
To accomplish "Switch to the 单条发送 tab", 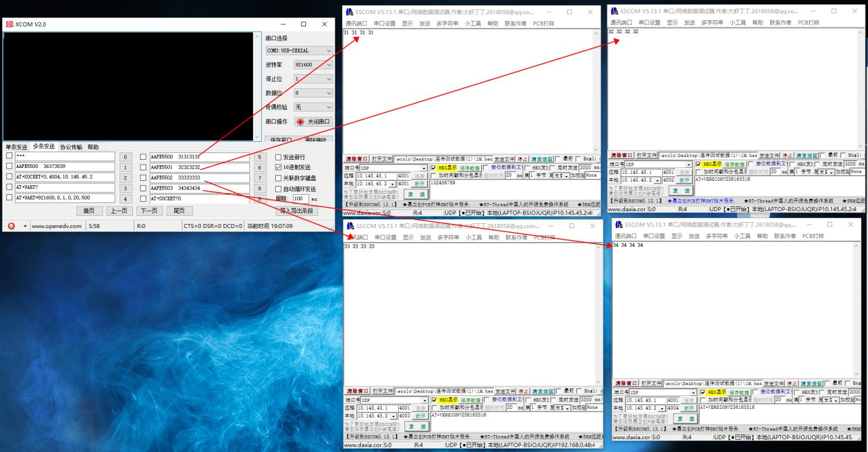I will click(x=17, y=147).
